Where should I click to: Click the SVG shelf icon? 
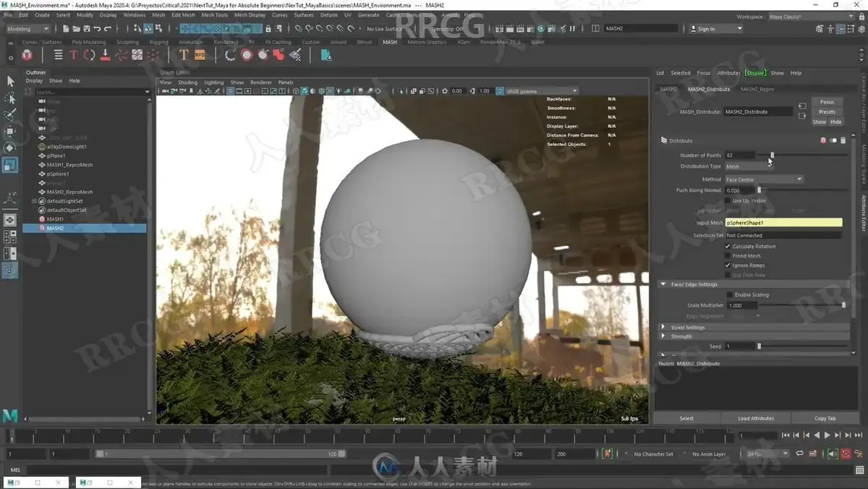pos(200,55)
